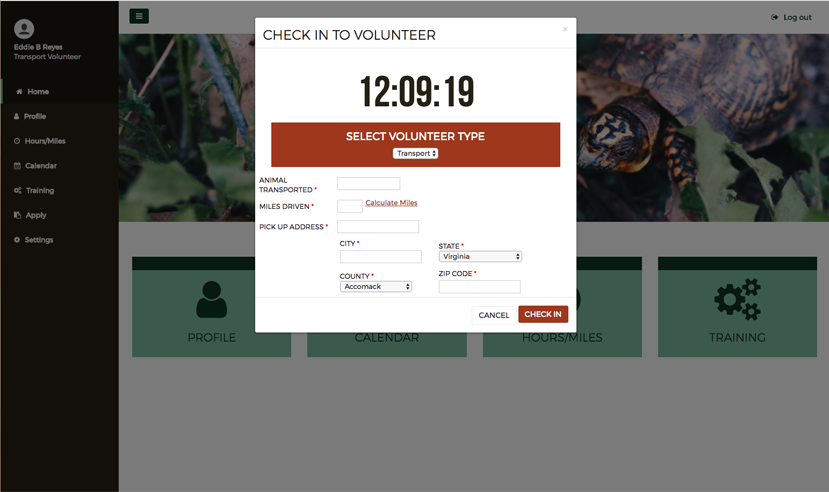Expand the State dropdown showing Virginia
829x492 pixels.
[x=480, y=256]
